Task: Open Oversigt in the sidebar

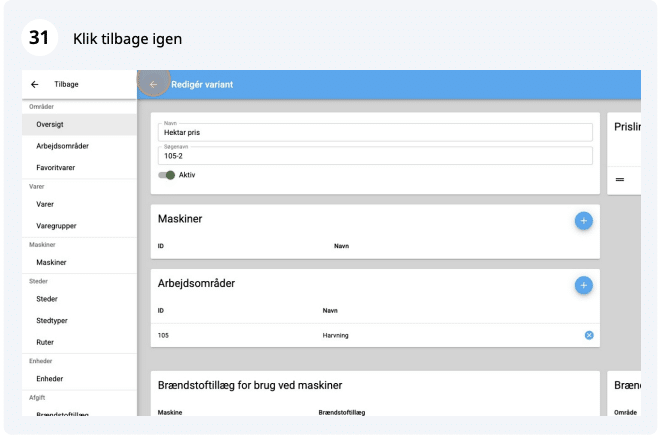Action: (52, 124)
